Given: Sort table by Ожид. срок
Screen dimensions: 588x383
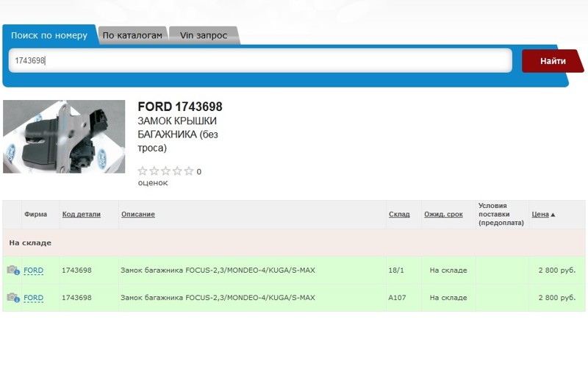Looking at the screenshot, I should (443, 214).
